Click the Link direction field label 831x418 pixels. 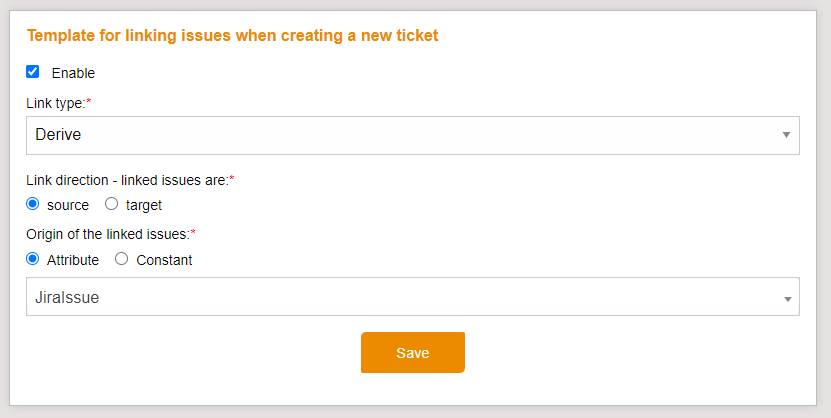127,180
